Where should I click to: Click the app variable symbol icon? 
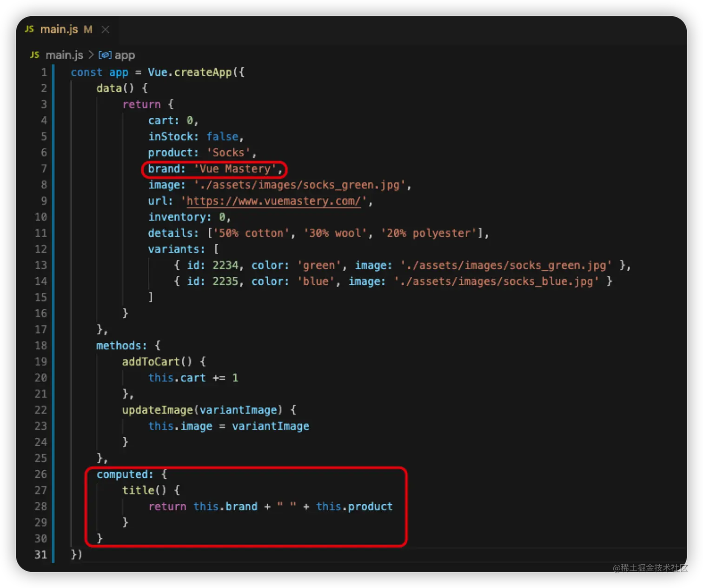pos(105,55)
